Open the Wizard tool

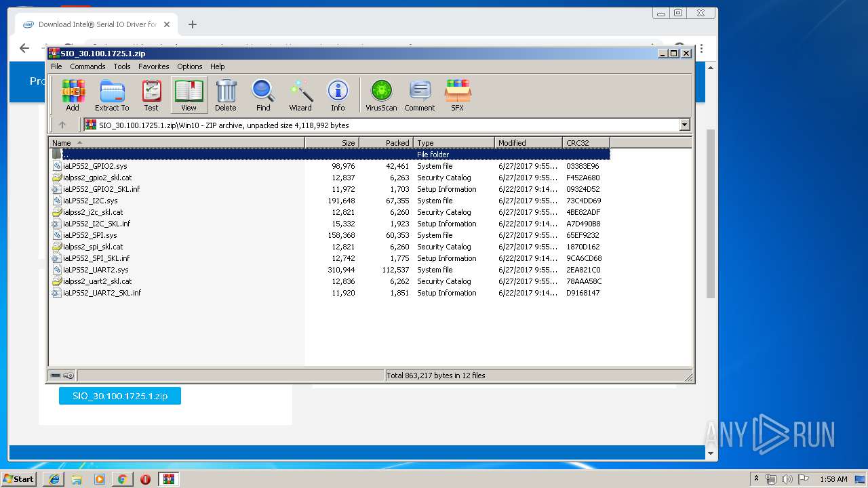point(300,95)
